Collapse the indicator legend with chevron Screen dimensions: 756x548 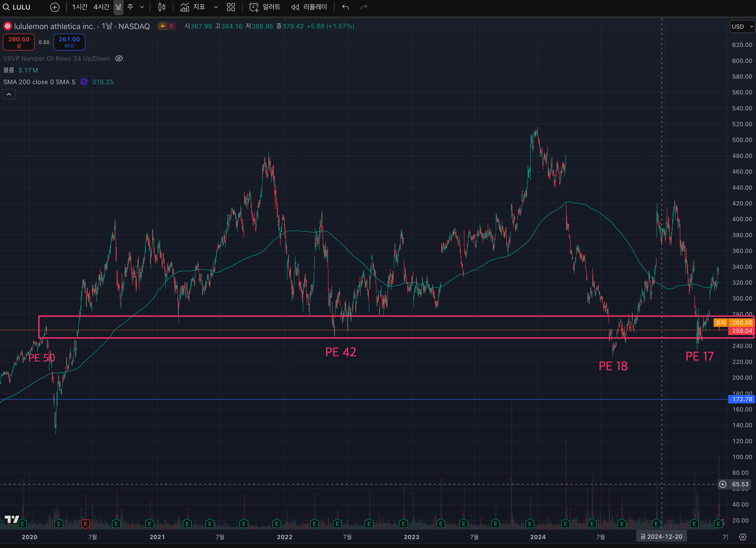(9, 94)
